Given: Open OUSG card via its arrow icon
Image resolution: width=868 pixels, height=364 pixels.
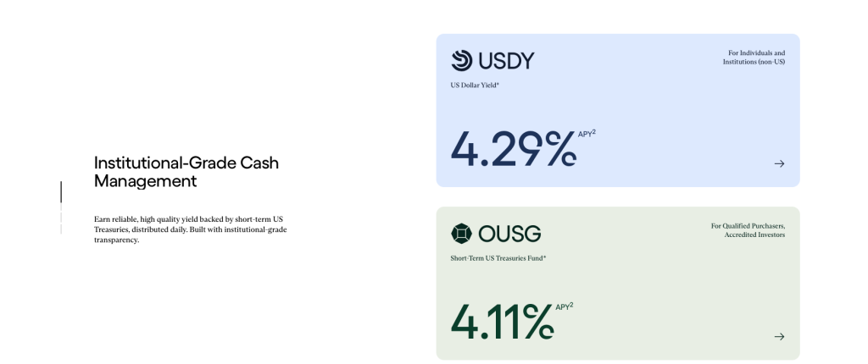Looking at the screenshot, I should [x=780, y=336].
